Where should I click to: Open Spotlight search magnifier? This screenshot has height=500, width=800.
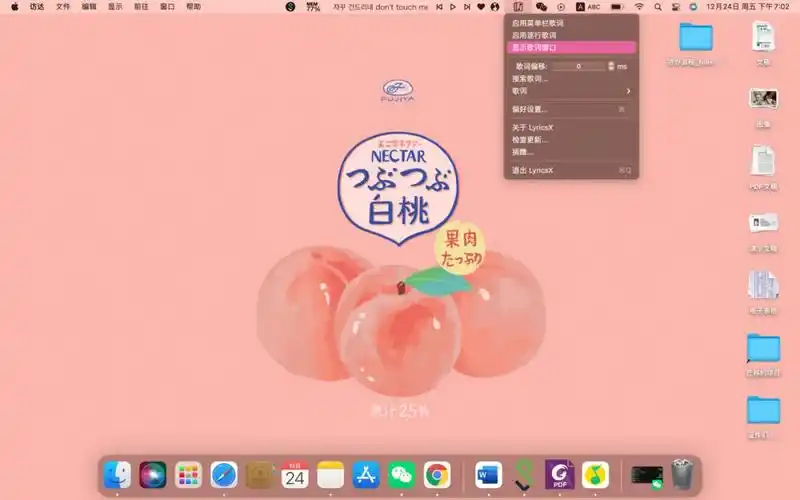coord(658,7)
